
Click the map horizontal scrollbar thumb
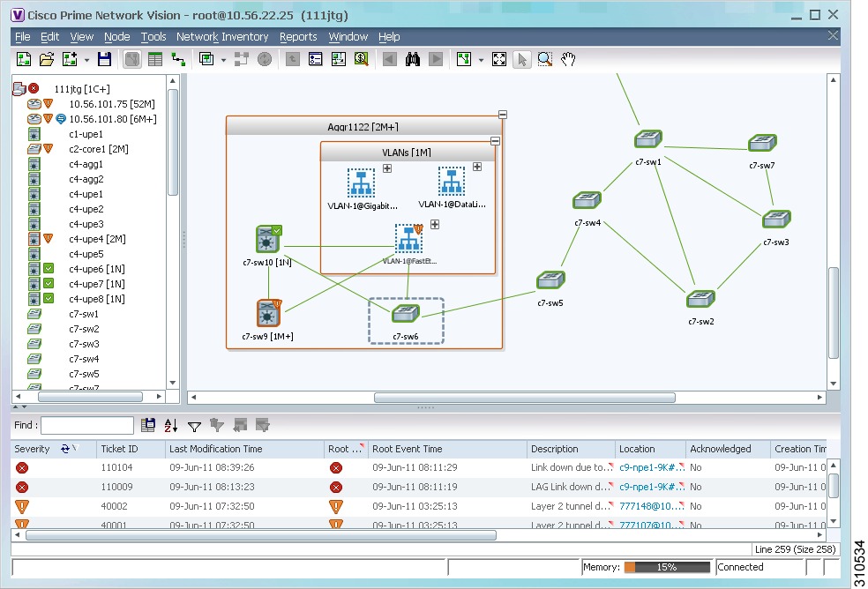tap(524, 398)
